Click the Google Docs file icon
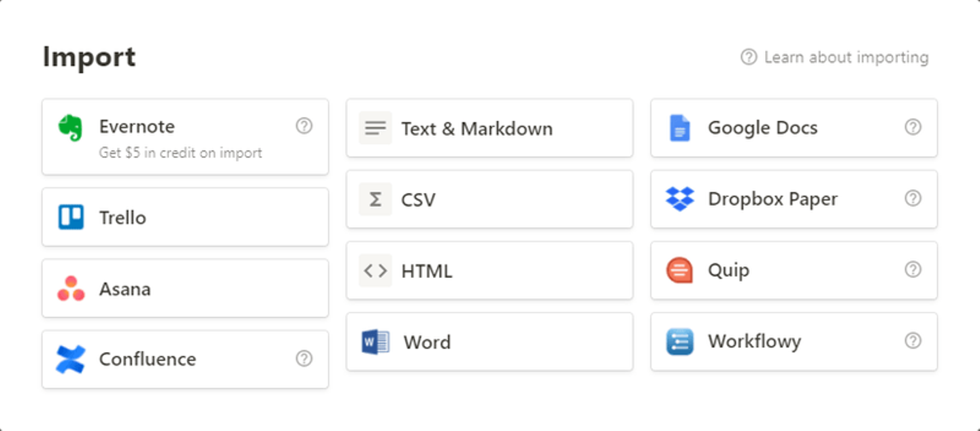Image resolution: width=980 pixels, height=431 pixels. click(x=679, y=128)
